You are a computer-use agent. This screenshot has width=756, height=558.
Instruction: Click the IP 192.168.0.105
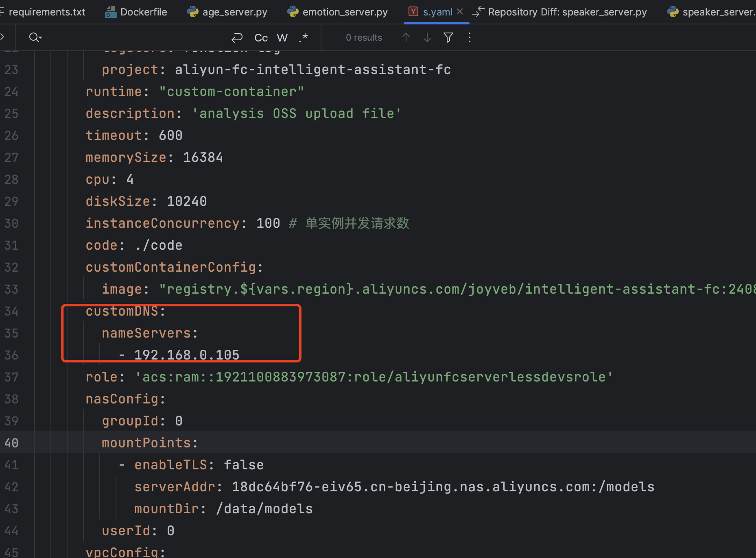pos(187,355)
